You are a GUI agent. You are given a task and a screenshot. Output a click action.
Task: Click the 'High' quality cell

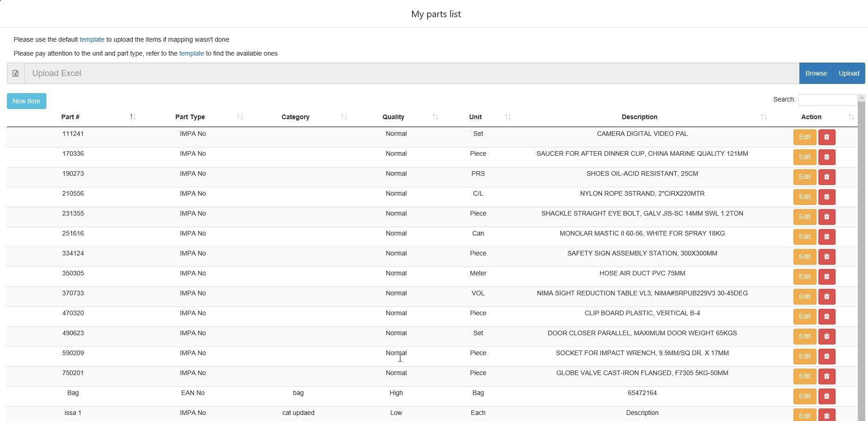[x=396, y=393]
